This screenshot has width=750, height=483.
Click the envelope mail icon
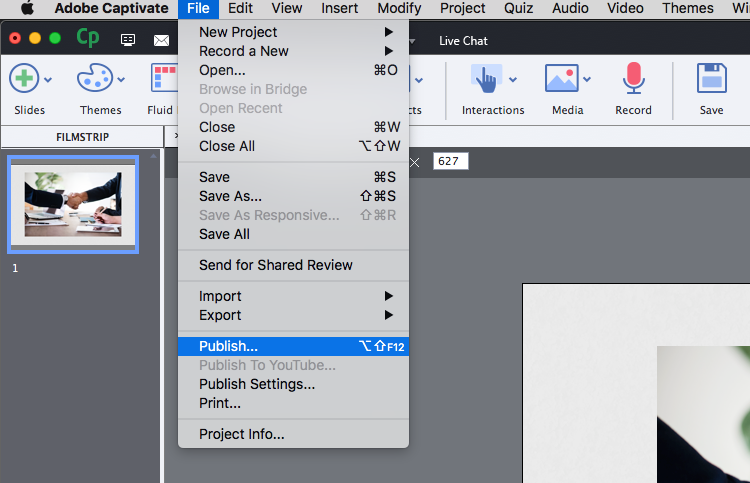click(161, 41)
